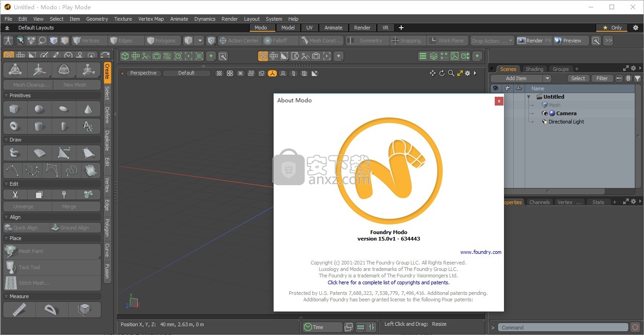Expand the toolbar overflow chevrons
This screenshot has height=335, width=644.
[x=608, y=41]
